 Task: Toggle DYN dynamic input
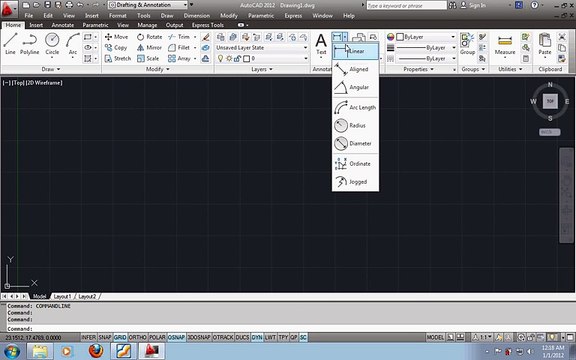tap(257, 337)
